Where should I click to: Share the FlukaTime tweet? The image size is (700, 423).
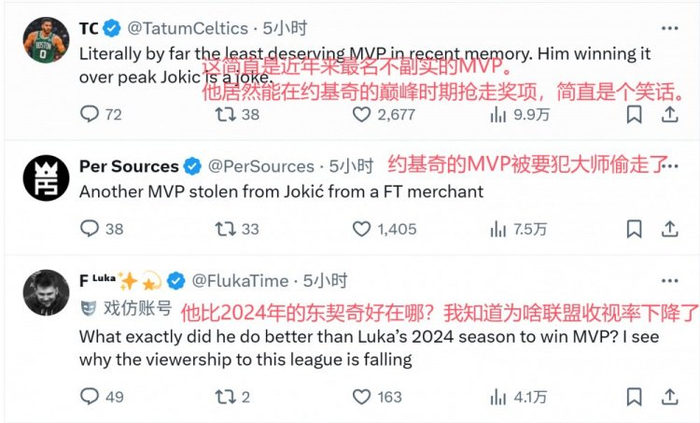[x=672, y=397]
